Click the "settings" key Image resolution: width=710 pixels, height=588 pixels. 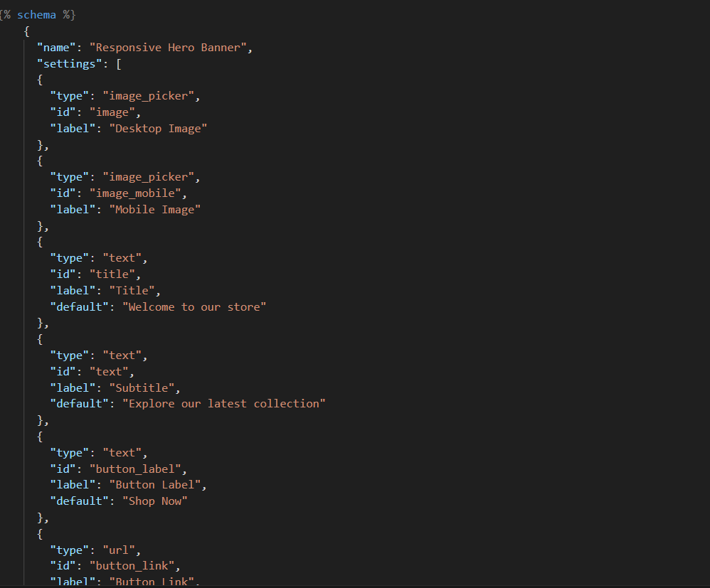(x=70, y=64)
